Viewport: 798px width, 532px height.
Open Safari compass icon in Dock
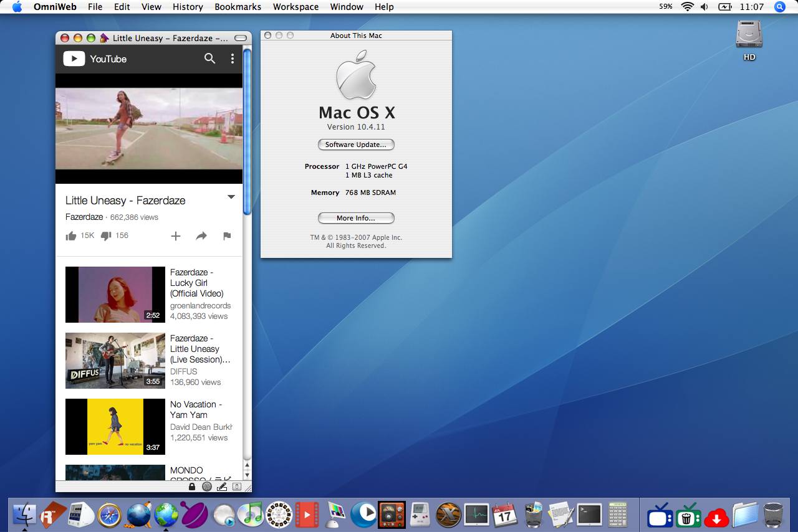point(109,515)
